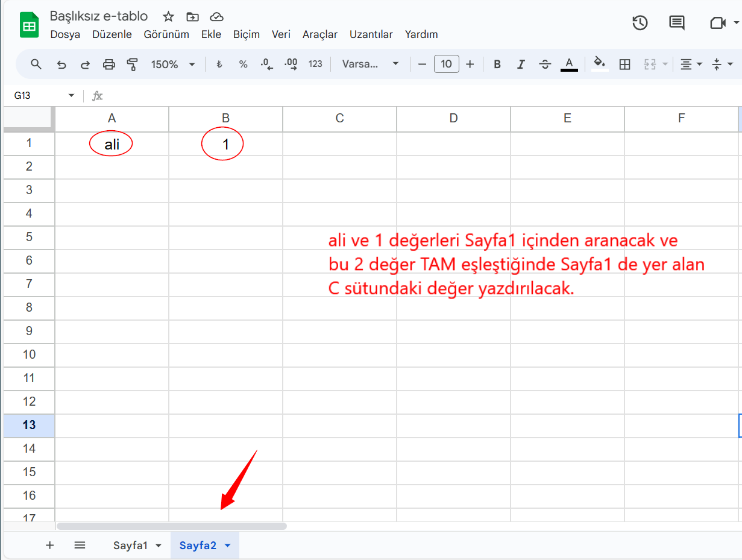Open the fill color picker

(x=599, y=64)
